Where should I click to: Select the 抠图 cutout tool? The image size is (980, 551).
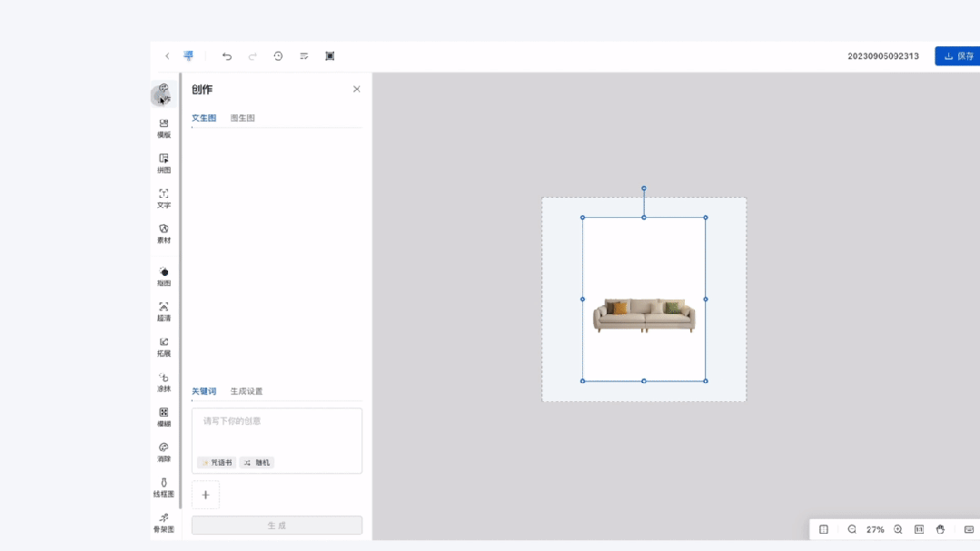coord(163,276)
